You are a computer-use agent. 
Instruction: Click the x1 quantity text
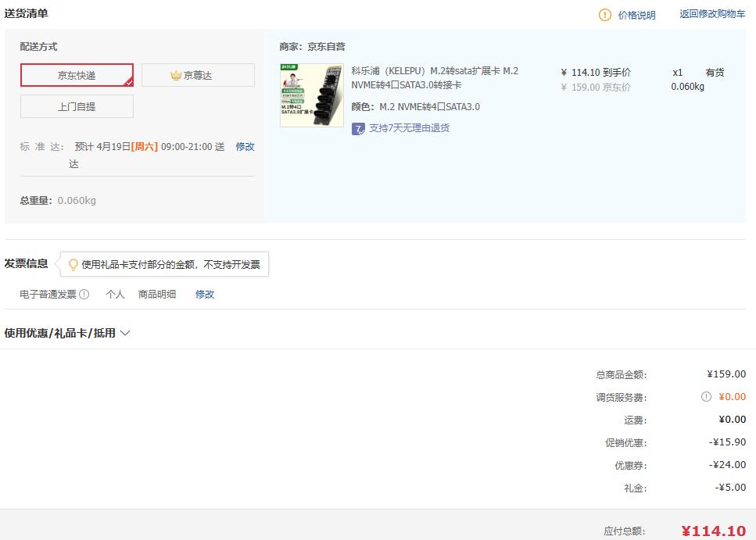coord(677,73)
